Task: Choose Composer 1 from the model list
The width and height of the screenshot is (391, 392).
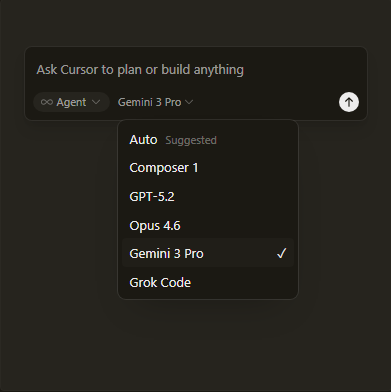Action: coord(208,168)
